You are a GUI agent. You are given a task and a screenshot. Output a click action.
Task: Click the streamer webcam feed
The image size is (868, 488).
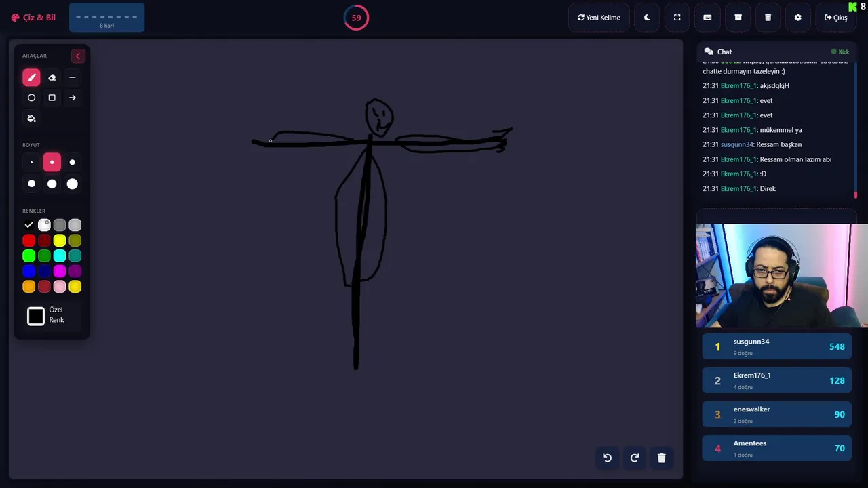coord(782,276)
